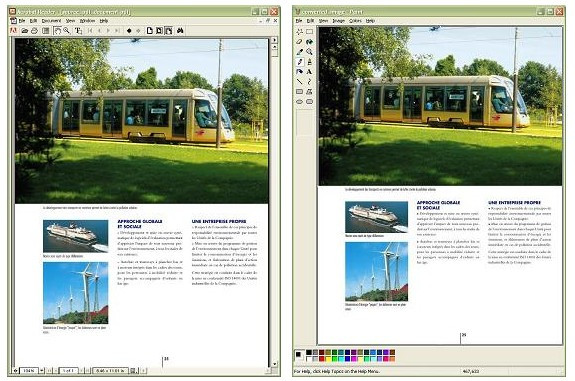Screen dimensions: 575x381
Task: Select the Free-Form Select tool in Paint
Action: pyautogui.click(x=300, y=32)
